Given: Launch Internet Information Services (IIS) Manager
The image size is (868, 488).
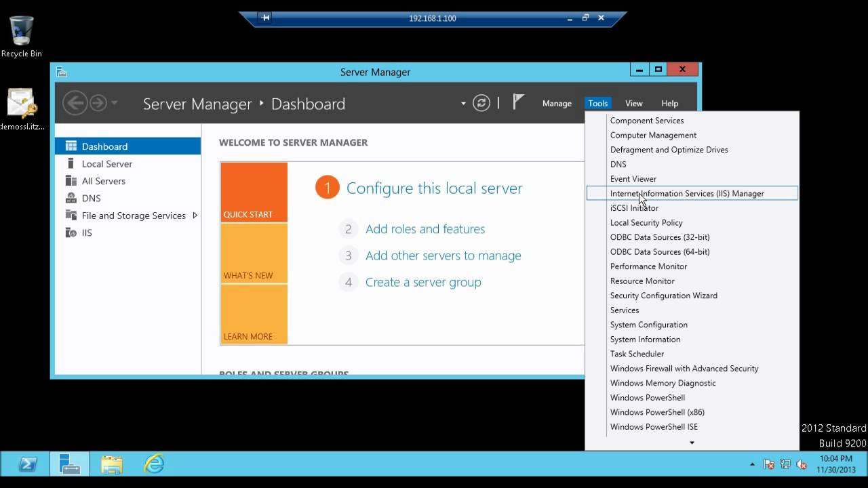Looking at the screenshot, I should (692, 193).
